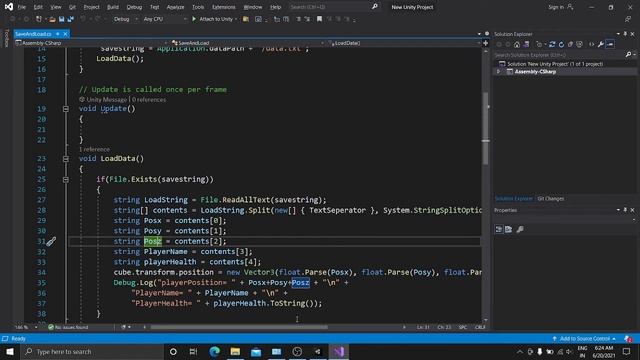Click Task View icon in taskbar

click(193, 351)
